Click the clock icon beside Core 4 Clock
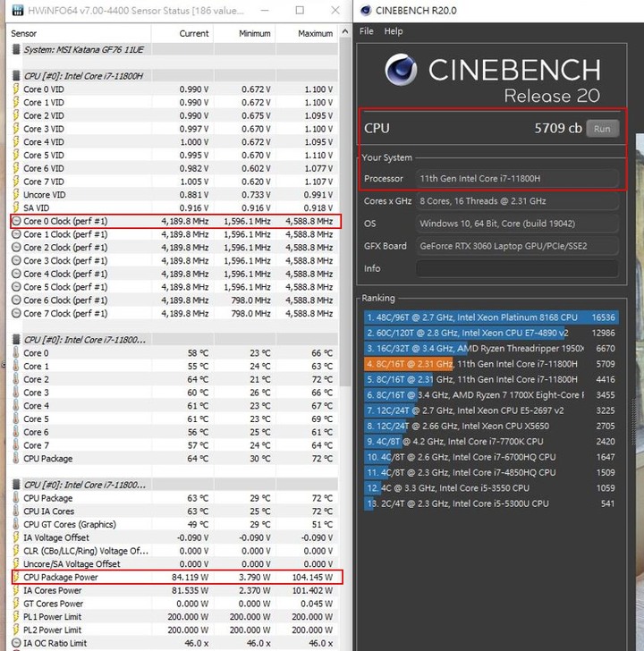This screenshot has width=644, height=651. click(16, 274)
